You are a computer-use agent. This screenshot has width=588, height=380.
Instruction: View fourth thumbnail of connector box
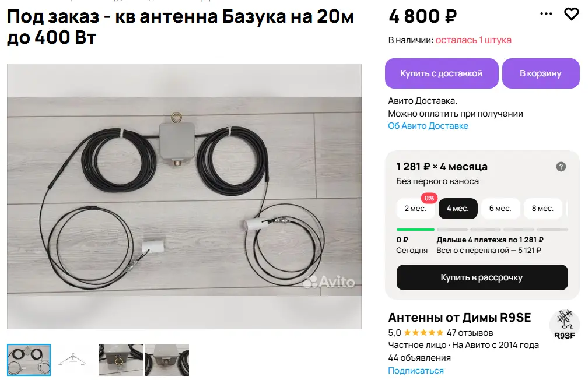[167, 360]
